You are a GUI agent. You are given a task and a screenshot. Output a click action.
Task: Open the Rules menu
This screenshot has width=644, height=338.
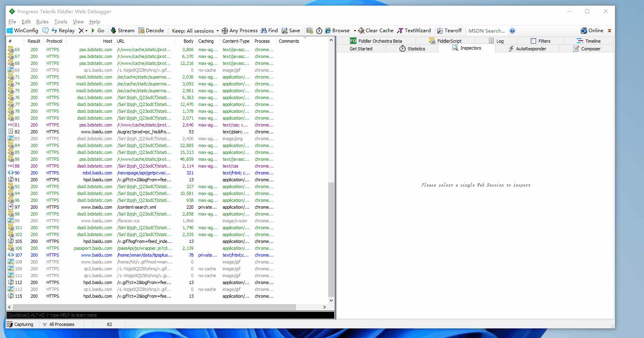[x=42, y=22]
